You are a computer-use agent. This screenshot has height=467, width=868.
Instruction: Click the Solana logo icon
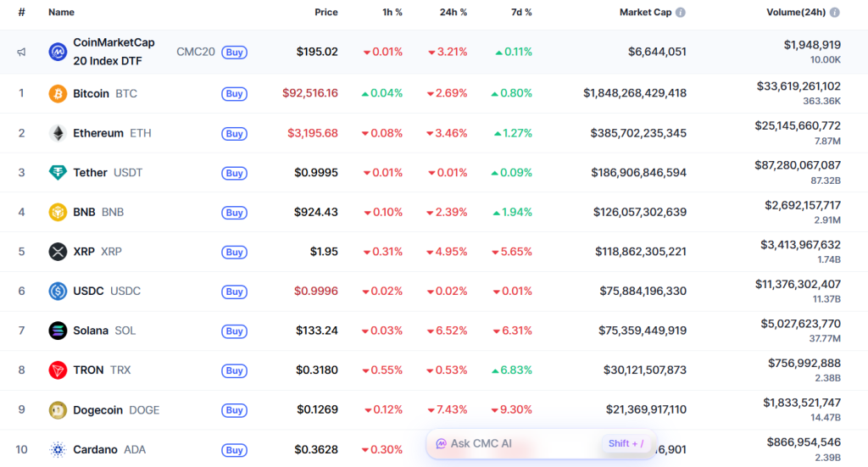click(x=58, y=331)
